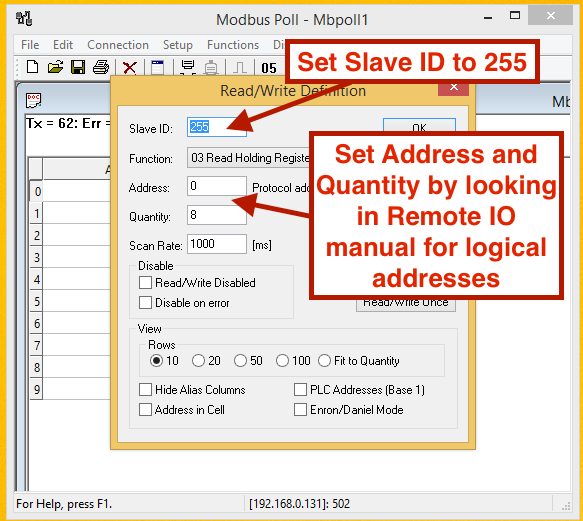Select 100 rows radio button
Image resolution: width=583 pixels, height=521 pixels.
tap(282, 361)
